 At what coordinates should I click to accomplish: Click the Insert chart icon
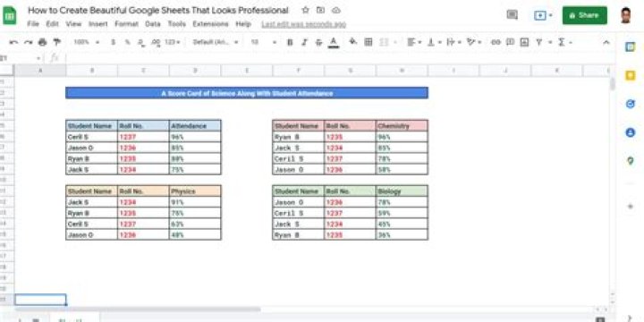[524, 42]
